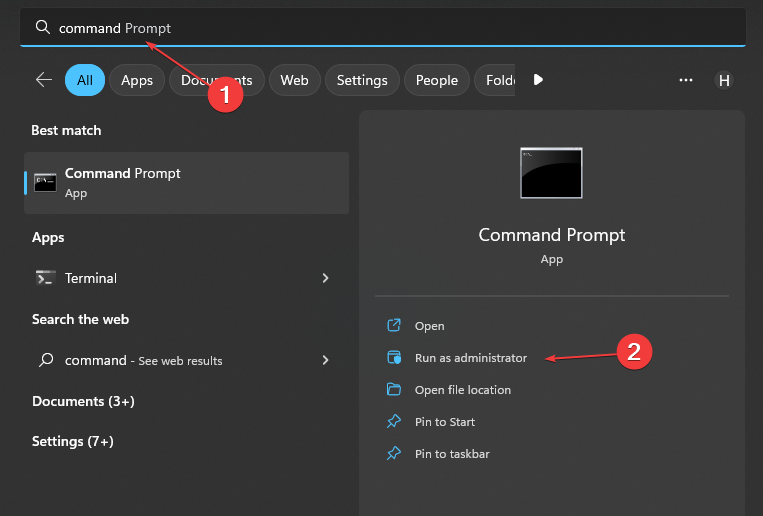Viewport: 763px width, 516px height.
Task: Click the Terminal app icon
Action: tap(45, 278)
